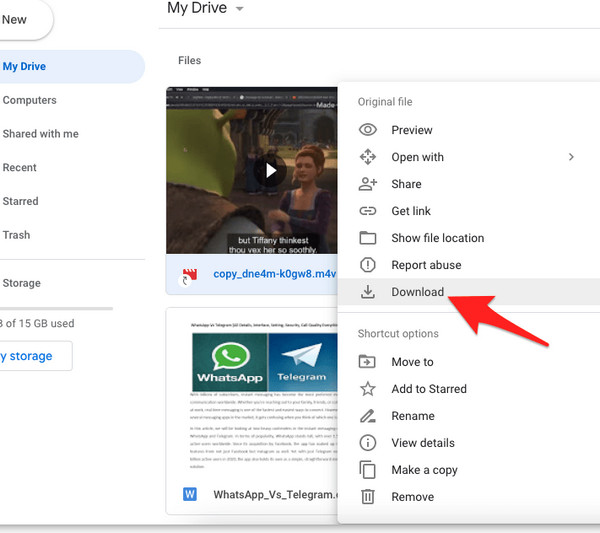Image resolution: width=600 pixels, height=533 pixels.
Task: Click the trash can icon for Remove
Action: (x=368, y=497)
